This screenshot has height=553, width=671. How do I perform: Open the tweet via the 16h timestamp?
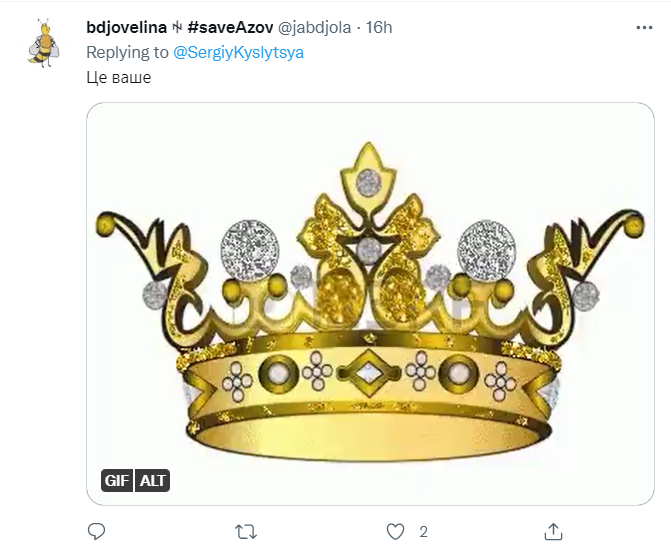(379, 28)
